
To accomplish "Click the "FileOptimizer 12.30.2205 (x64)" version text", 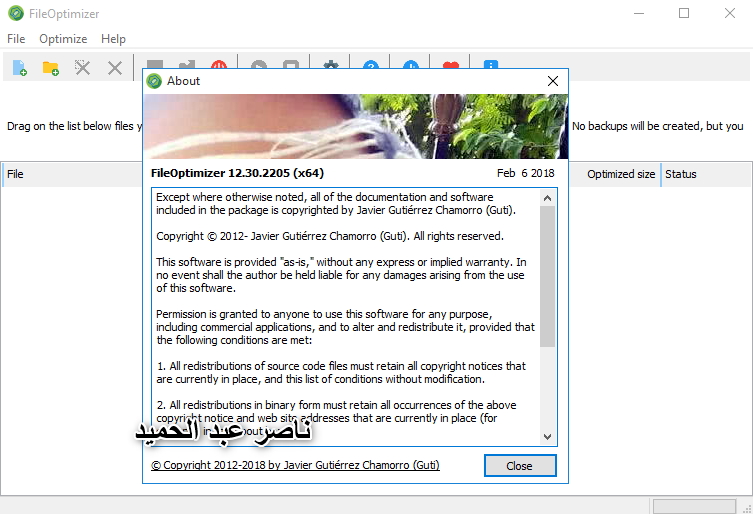I will coord(237,173).
